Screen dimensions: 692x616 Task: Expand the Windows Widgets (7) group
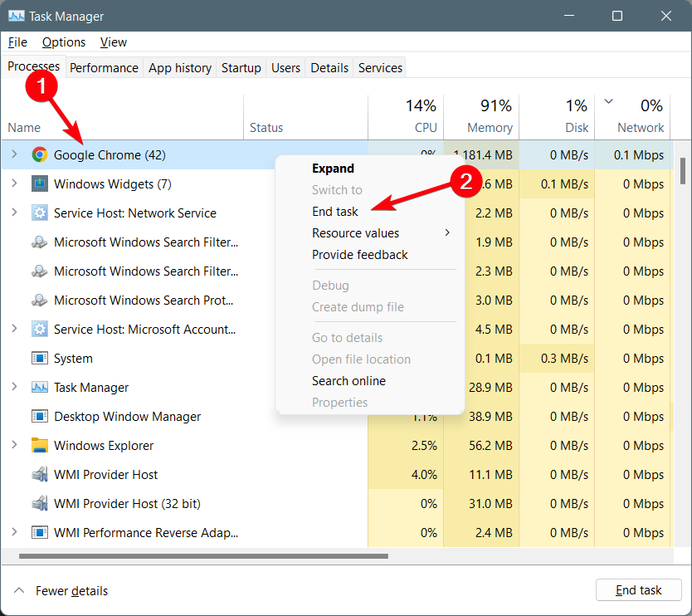pos(15,183)
